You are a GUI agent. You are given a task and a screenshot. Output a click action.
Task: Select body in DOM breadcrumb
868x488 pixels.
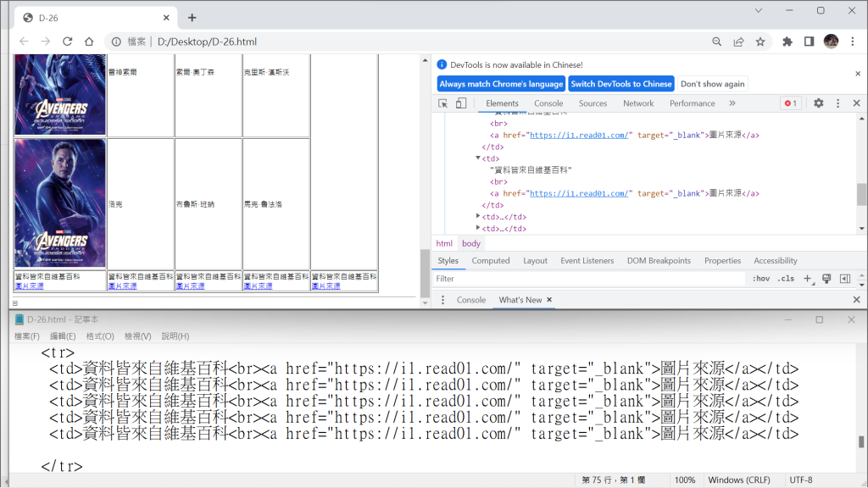pyautogui.click(x=471, y=243)
